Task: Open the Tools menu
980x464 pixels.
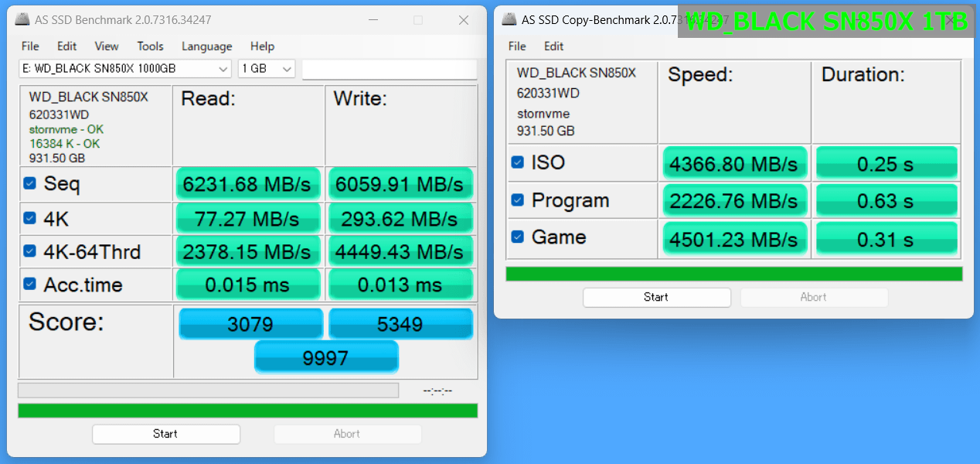Action: click(x=151, y=46)
